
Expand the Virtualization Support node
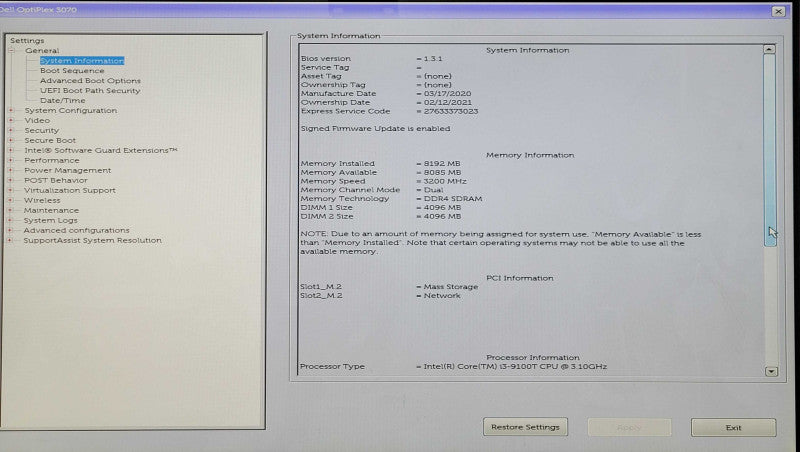[11, 190]
